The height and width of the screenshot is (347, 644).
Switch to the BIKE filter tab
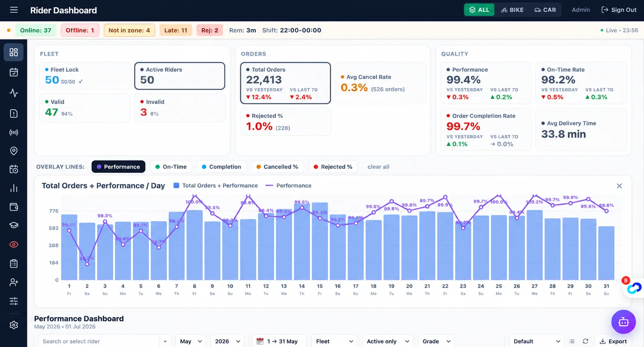click(512, 10)
